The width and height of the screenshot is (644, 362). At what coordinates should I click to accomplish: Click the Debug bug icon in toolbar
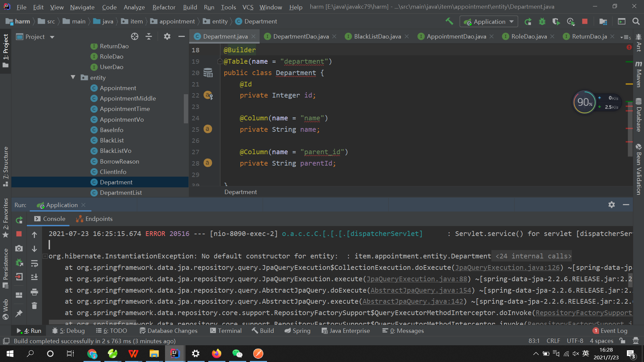coord(542,21)
